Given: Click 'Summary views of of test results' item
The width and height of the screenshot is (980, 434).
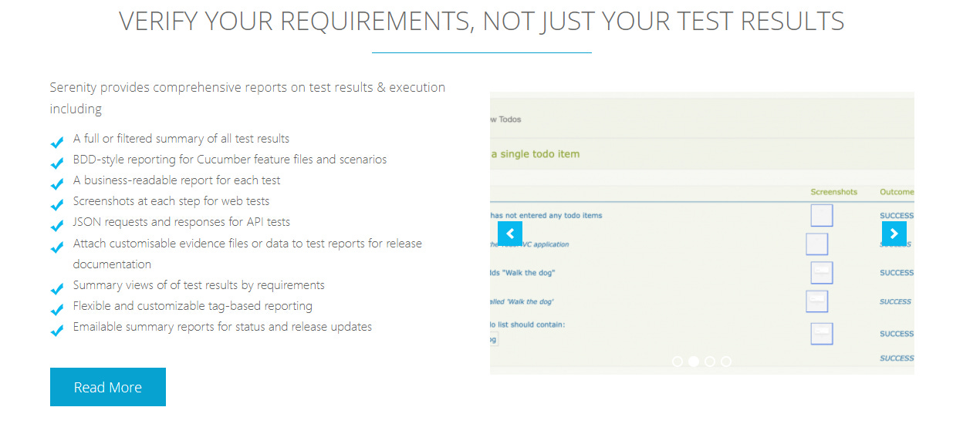Looking at the screenshot, I should click(x=198, y=285).
